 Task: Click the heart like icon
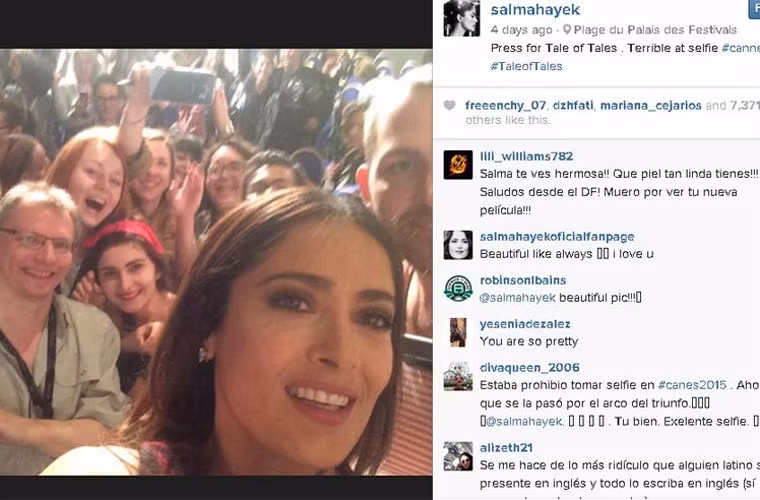450,105
